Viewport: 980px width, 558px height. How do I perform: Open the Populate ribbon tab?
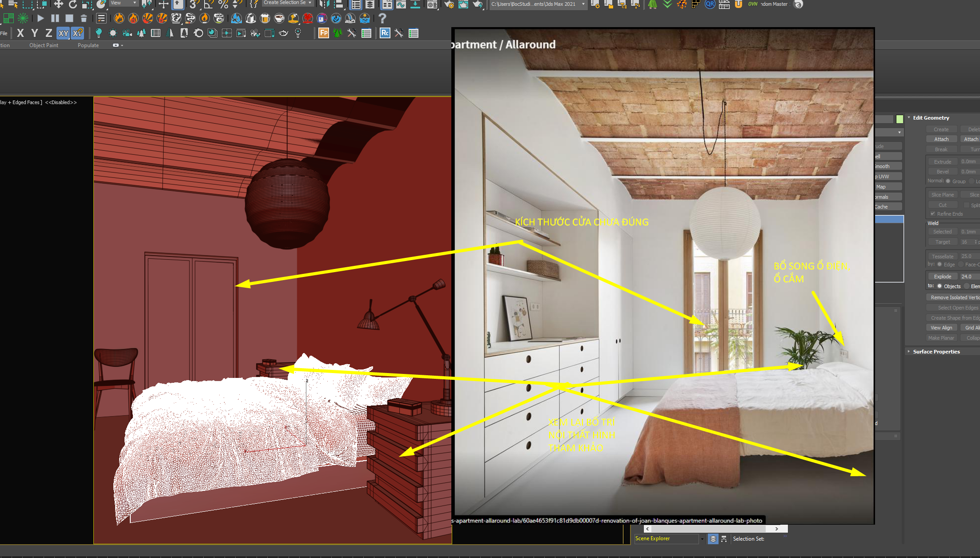(x=88, y=45)
